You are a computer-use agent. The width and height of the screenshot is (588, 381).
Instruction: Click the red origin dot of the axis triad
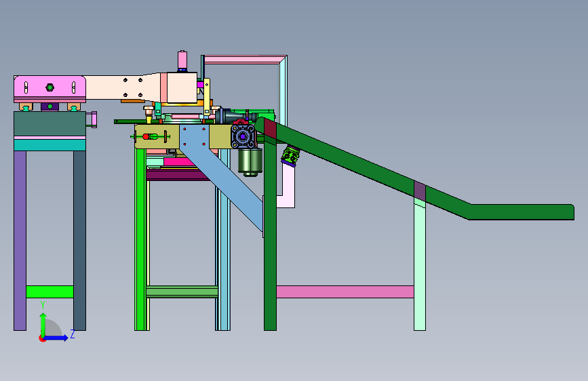coord(41,338)
